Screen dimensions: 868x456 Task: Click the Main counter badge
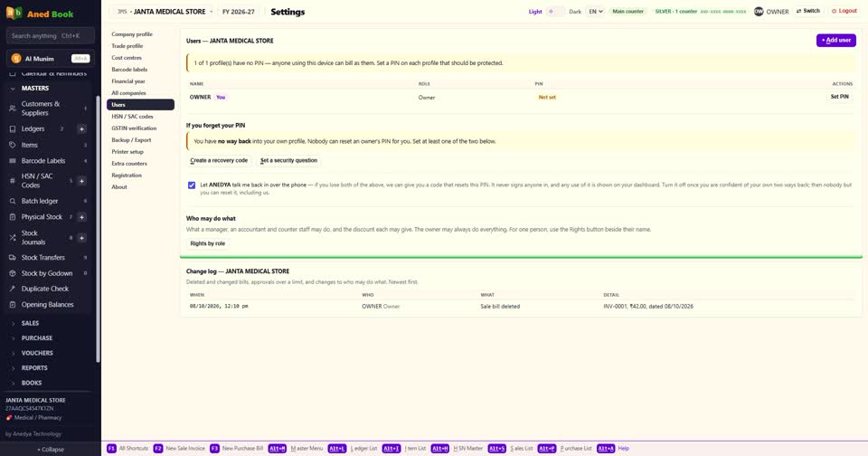627,11
